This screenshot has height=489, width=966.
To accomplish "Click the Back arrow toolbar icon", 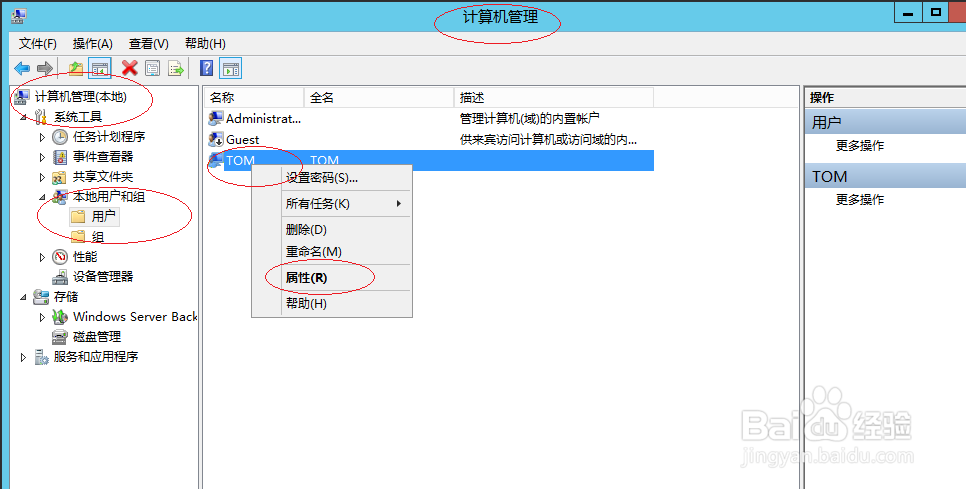I will coord(22,68).
